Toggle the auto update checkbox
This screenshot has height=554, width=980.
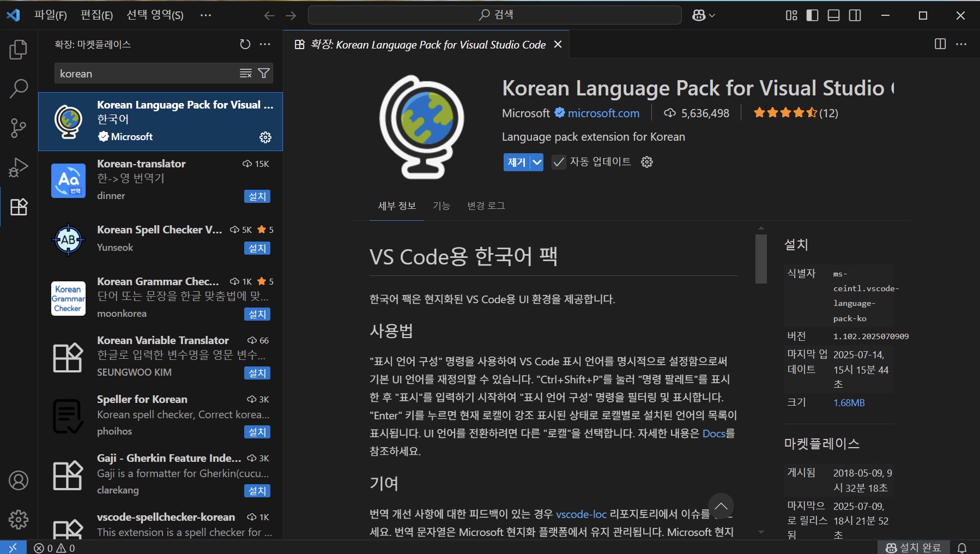click(x=559, y=162)
